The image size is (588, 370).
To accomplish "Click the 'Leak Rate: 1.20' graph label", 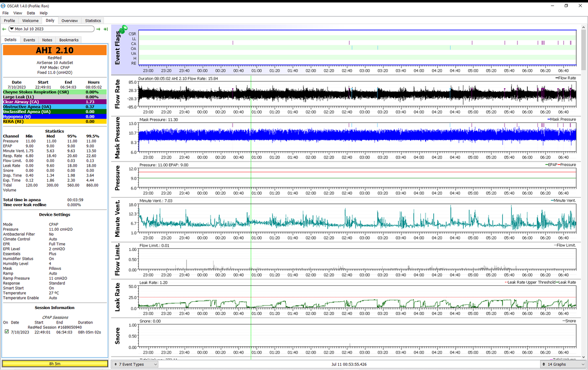I will [153, 283].
